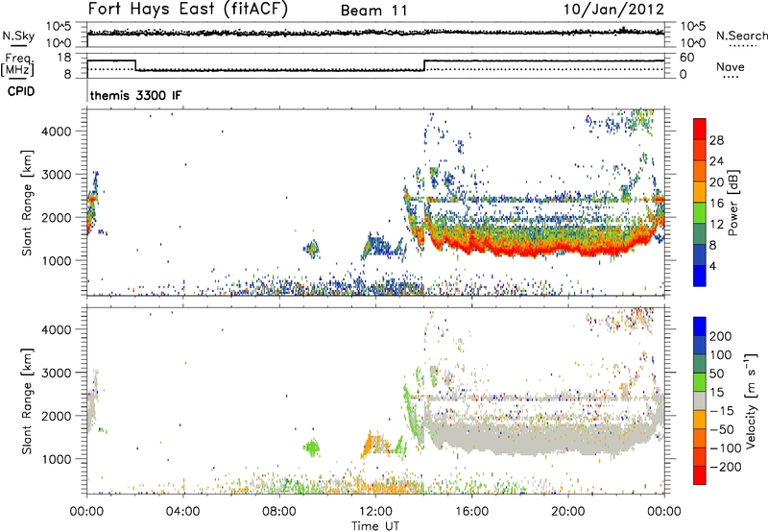Click the 'Time UT' axis title

tap(375, 526)
